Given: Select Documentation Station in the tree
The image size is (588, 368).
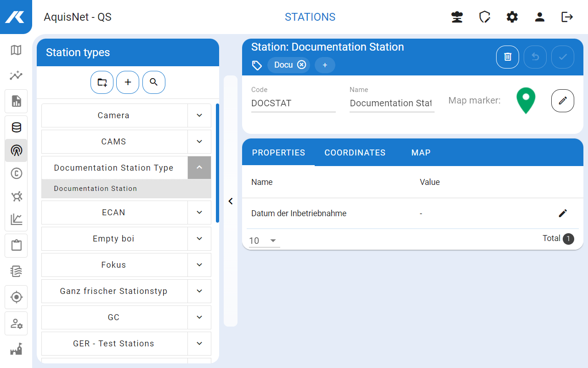Looking at the screenshot, I should pyautogui.click(x=96, y=189).
